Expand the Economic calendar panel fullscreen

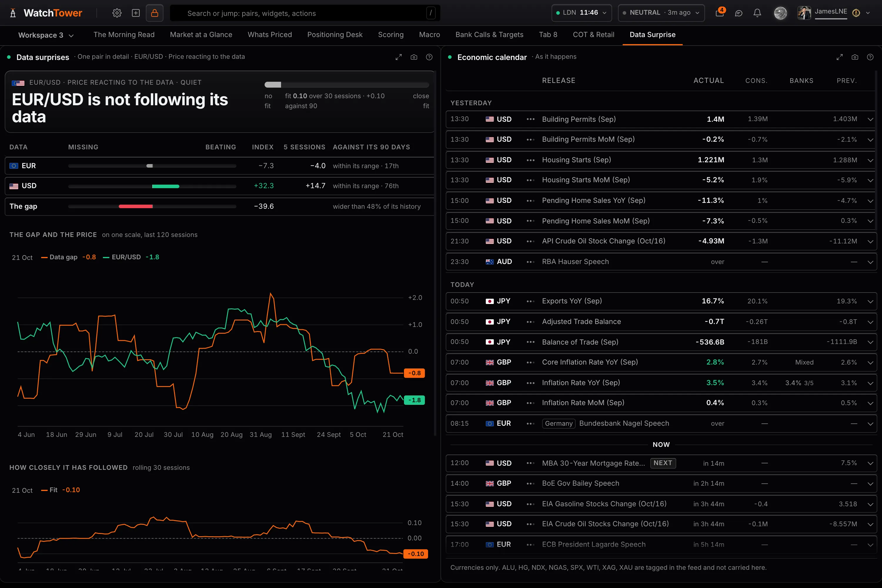tap(840, 57)
